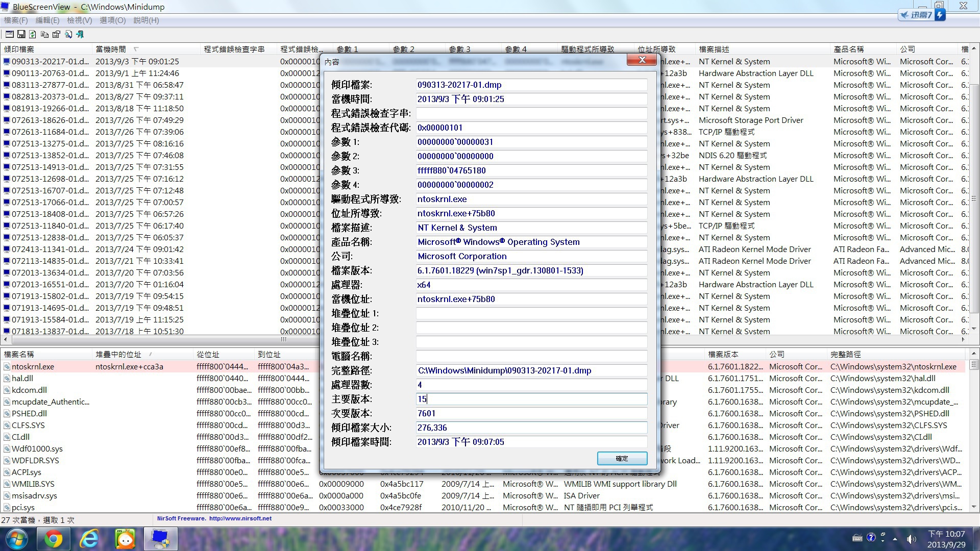Viewport: 980px width, 551px height.
Task: Click the 迅雷7 widget at top right
Action: pos(921,15)
